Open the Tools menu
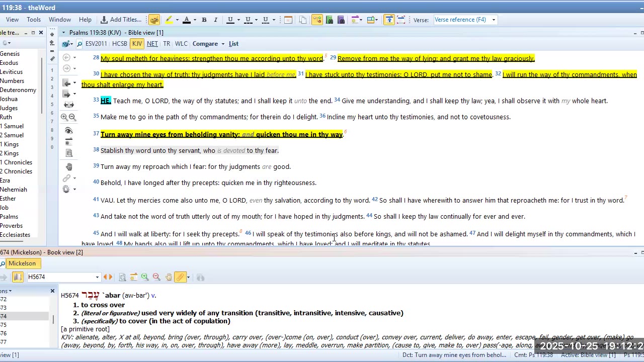This screenshot has height=362, width=644. [x=34, y=20]
